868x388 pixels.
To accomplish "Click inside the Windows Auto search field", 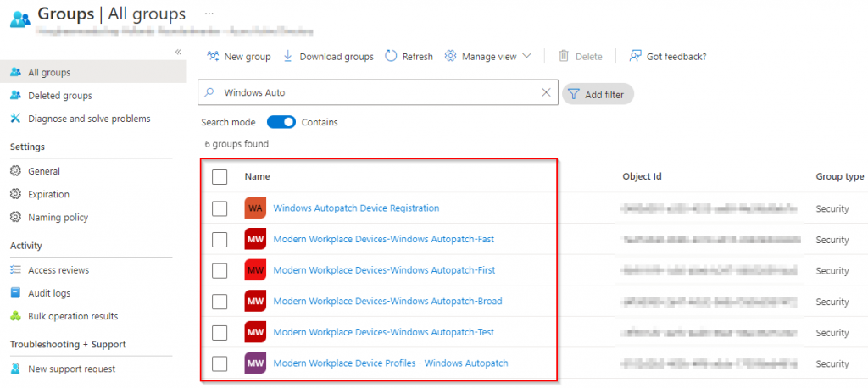I will pyautogui.click(x=378, y=92).
